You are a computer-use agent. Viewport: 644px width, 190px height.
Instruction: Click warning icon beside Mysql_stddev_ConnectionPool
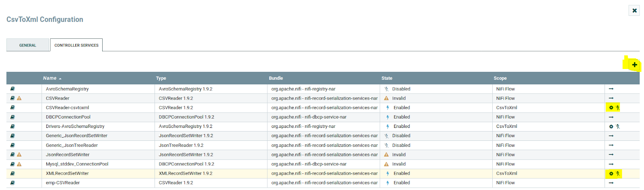(x=19, y=164)
